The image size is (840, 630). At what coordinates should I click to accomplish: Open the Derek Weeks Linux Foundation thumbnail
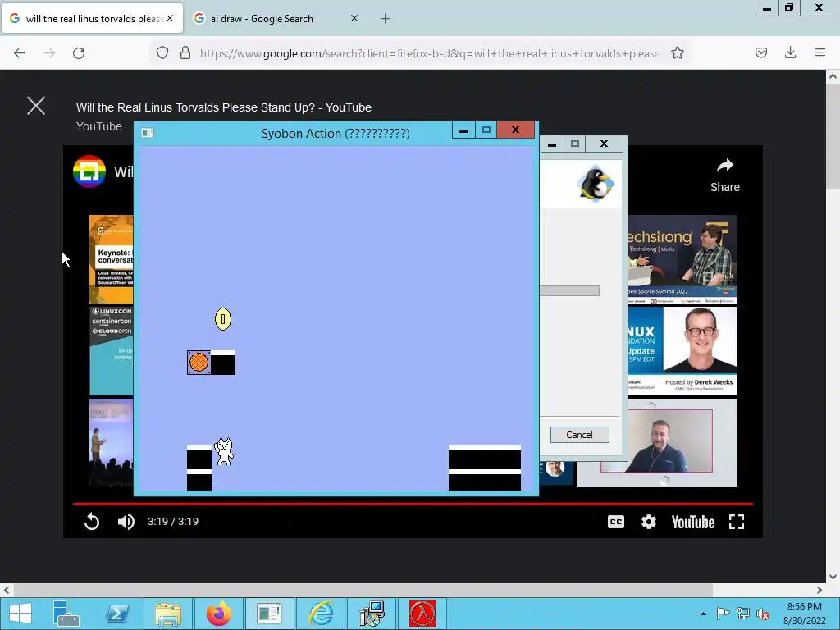pos(682,351)
